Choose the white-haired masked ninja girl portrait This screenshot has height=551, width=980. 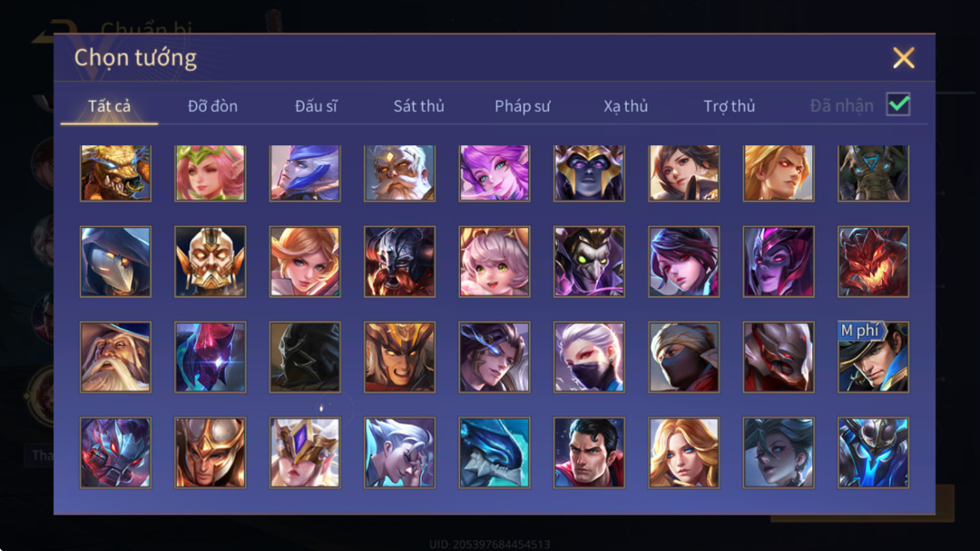589,357
